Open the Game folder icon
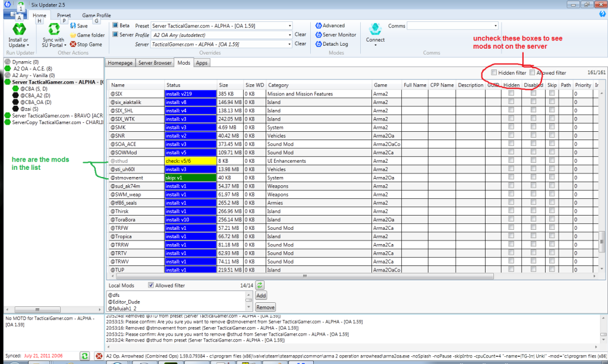608x364 pixels. [x=73, y=35]
